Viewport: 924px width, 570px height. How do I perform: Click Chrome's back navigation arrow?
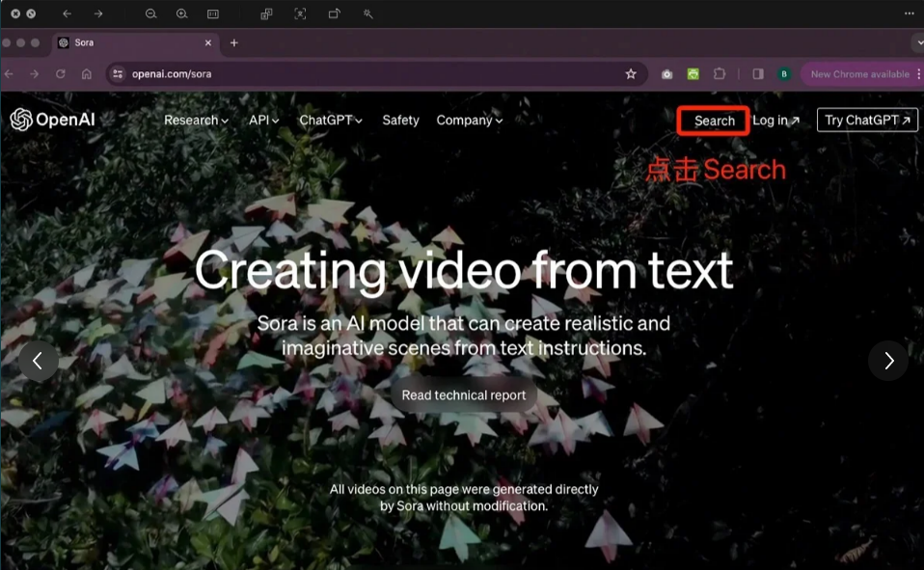click(9, 73)
